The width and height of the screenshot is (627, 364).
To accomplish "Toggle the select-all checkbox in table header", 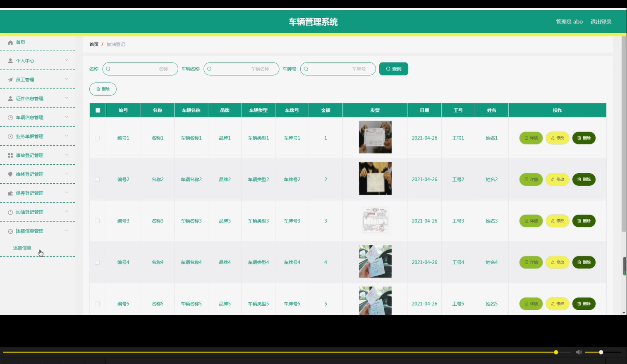I will click(x=97, y=110).
